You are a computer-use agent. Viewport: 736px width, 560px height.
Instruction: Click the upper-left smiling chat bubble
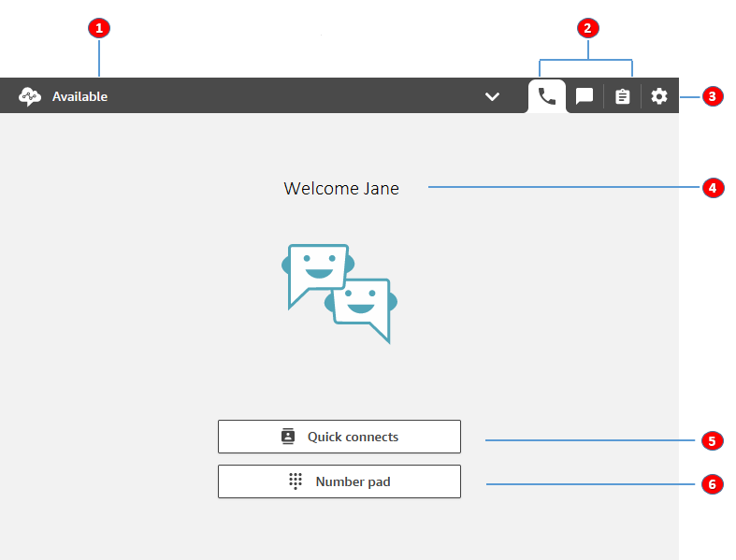pyautogui.click(x=317, y=272)
